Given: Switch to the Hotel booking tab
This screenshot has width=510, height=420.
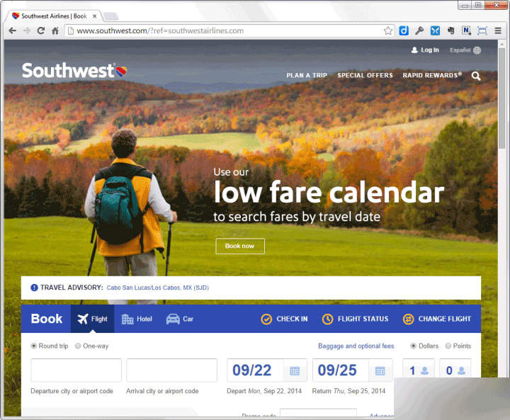Looking at the screenshot, I should (137, 319).
